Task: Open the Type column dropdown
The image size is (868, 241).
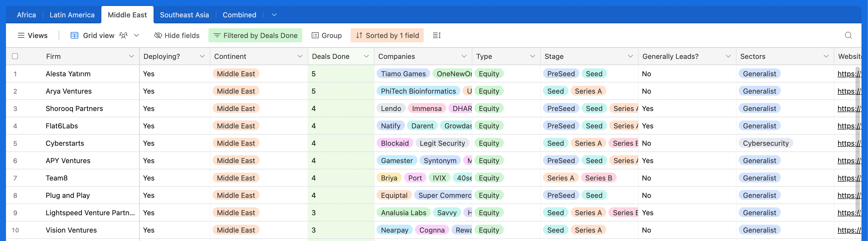Action: (532, 56)
